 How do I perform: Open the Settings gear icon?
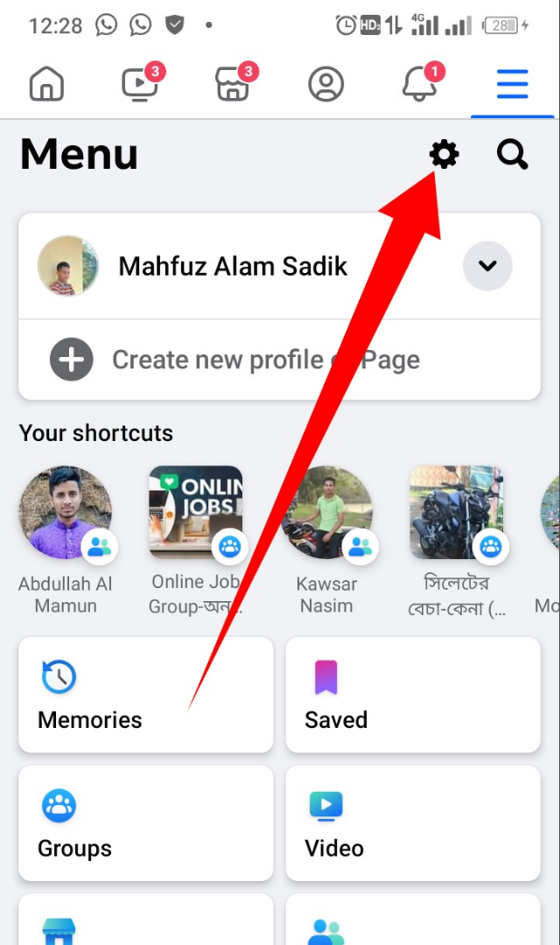pyautogui.click(x=444, y=155)
